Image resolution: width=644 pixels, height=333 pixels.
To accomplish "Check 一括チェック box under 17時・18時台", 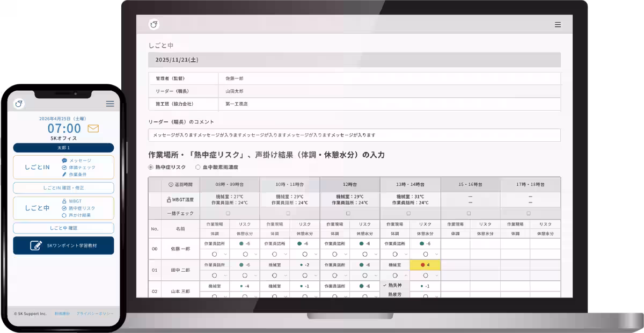I will pos(529,213).
